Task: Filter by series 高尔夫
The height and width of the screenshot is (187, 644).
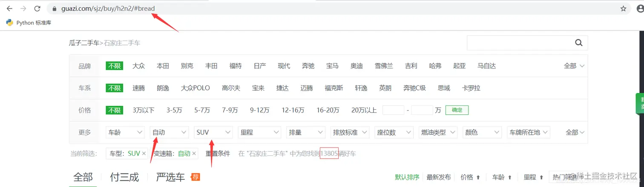Action: point(231,88)
